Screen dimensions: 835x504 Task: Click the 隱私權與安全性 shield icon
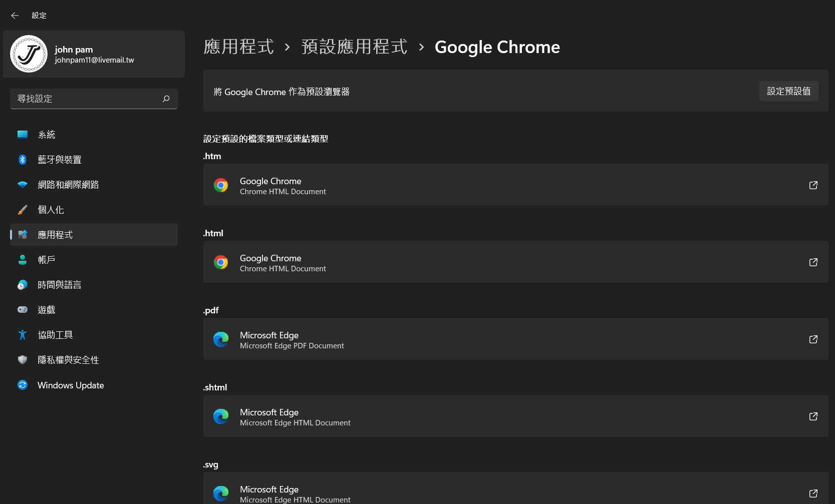point(23,359)
